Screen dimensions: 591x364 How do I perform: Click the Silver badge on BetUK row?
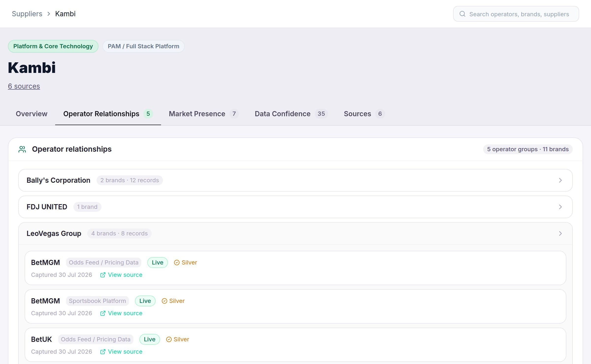click(178, 339)
